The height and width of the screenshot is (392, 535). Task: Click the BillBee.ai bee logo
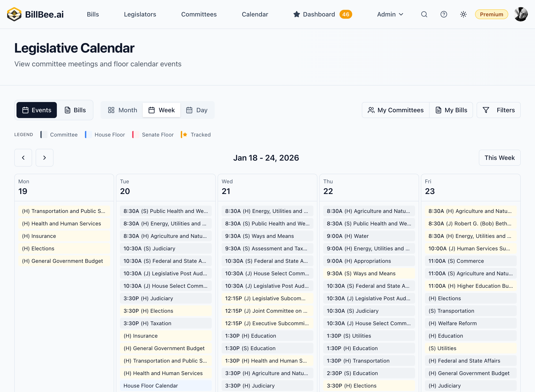coord(14,14)
